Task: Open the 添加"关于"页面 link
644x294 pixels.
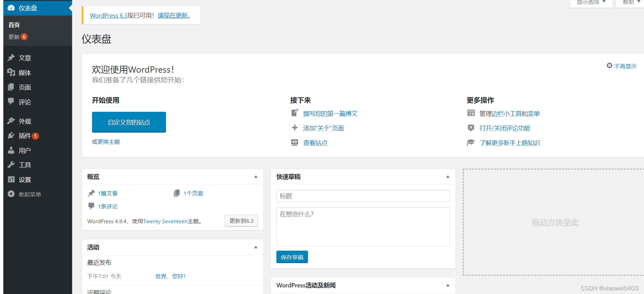Action: pos(323,128)
